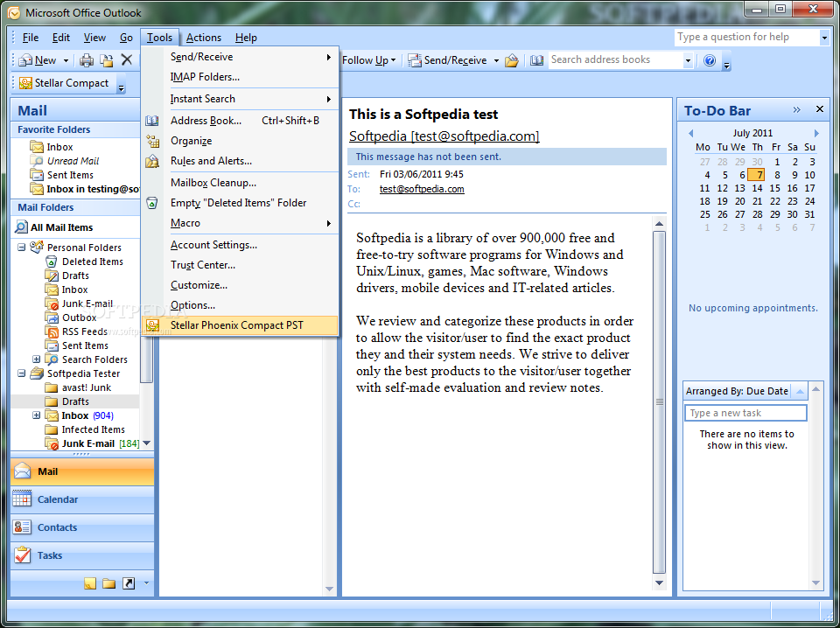The height and width of the screenshot is (628, 840).
Task: Click the Type a new task field
Action: (745, 413)
